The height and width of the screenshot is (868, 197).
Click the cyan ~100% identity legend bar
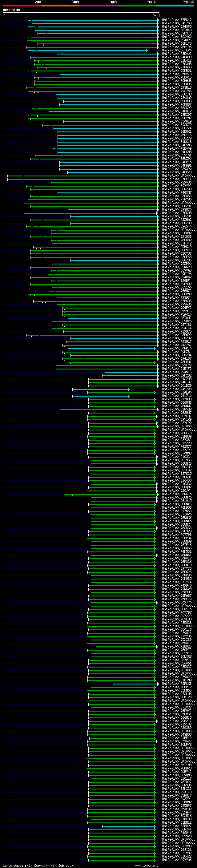[175, 6]
